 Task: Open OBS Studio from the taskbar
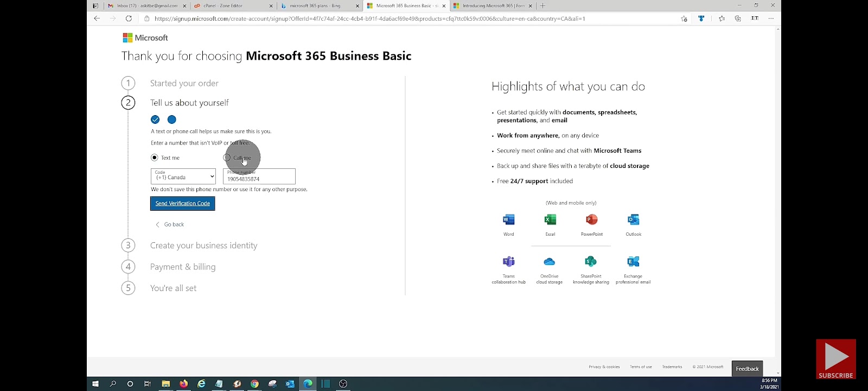(x=343, y=384)
